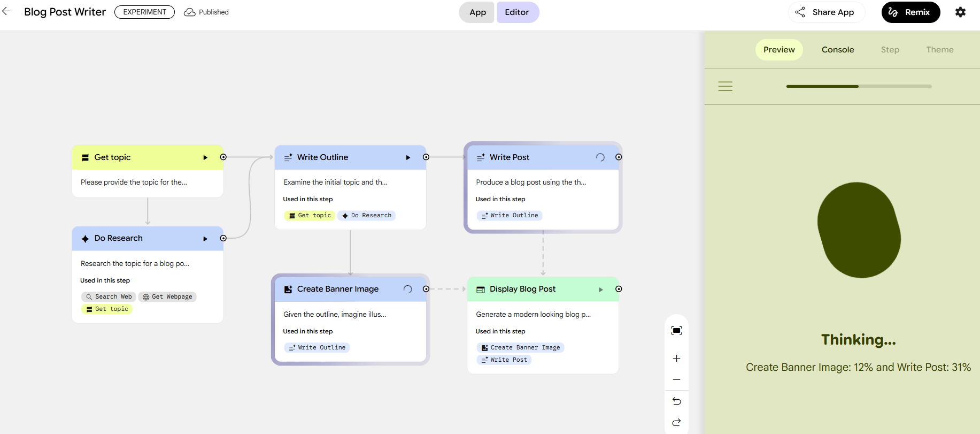The height and width of the screenshot is (434, 980).
Task: Run the Get topic step
Action: coord(205,157)
